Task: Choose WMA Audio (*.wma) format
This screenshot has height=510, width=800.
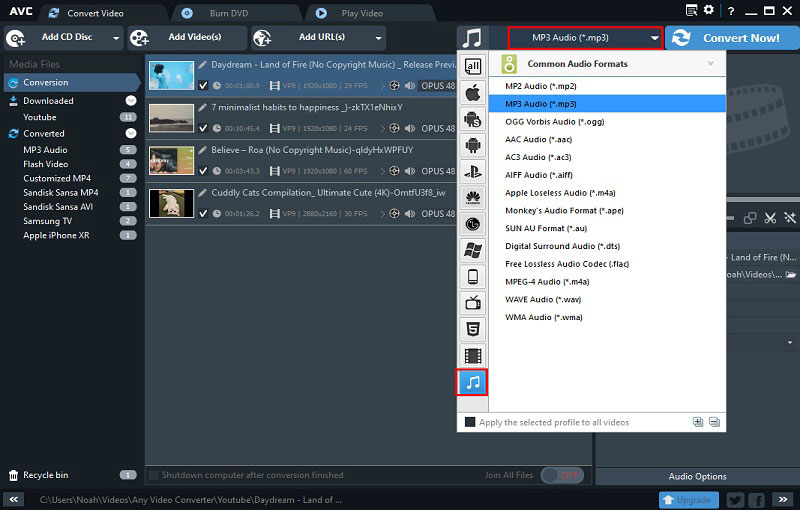Action: (x=607, y=317)
